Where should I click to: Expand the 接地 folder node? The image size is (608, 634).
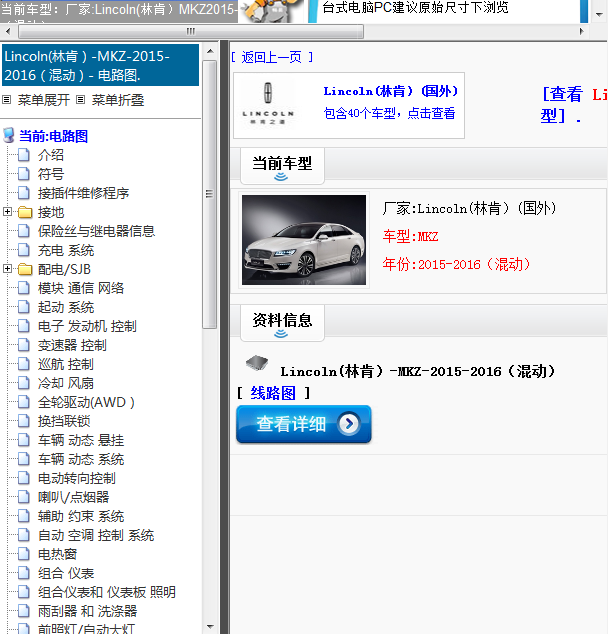coord(7,211)
